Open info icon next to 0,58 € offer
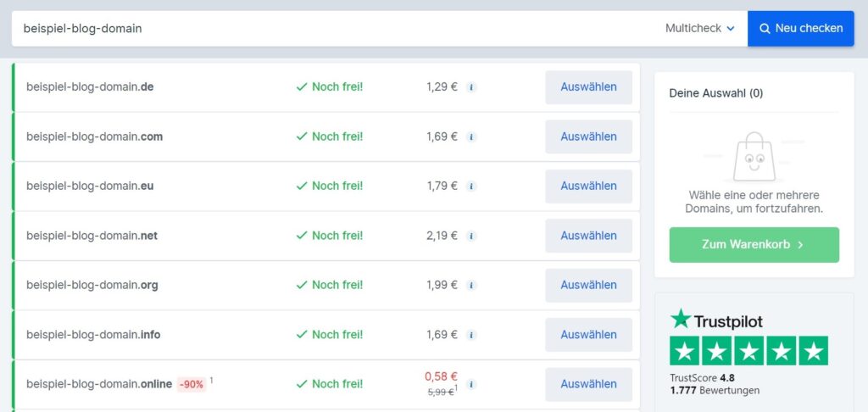Screen dimensions: 868x412 point(471,384)
